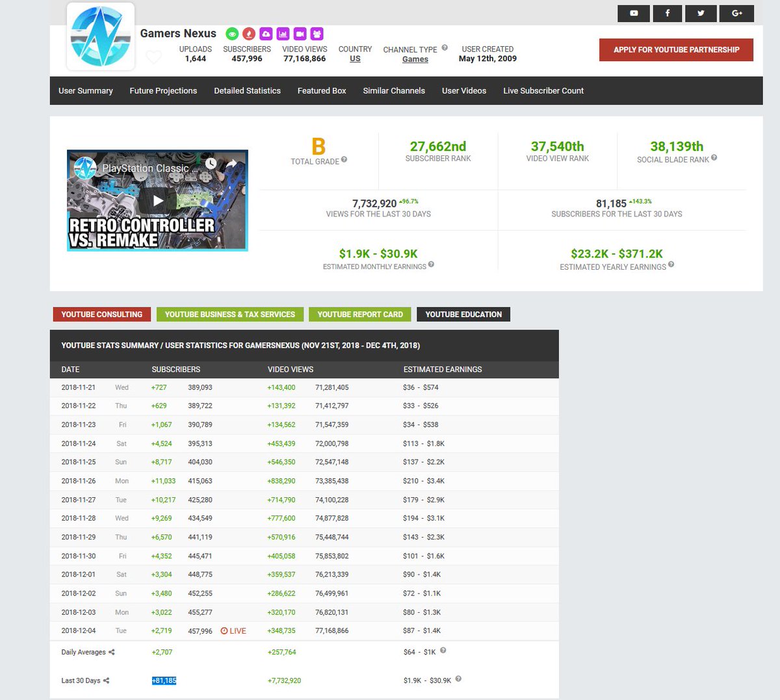This screenshot has width=780, height=700.
Task: Favorite channel with the heart icon
Action: point(153,57)
